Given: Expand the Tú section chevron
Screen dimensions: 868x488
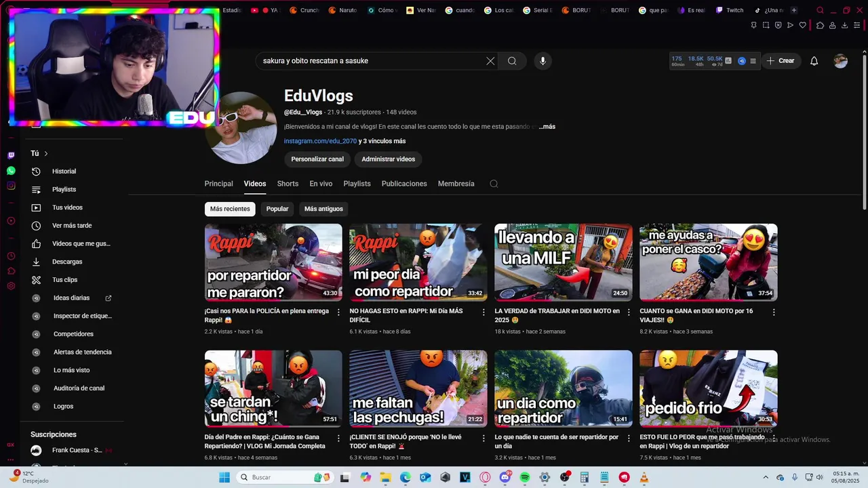Looking at the screenshot, I should pos(46,154).
